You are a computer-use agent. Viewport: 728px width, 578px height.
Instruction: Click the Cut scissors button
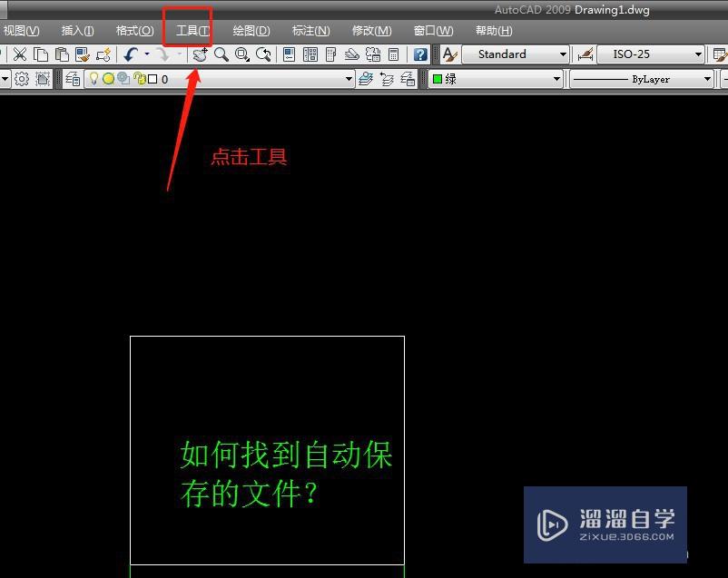20,54
